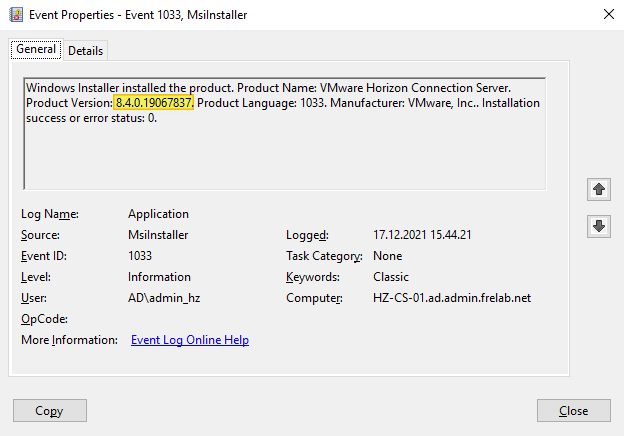
Task: Click the Task Category value None
Action: [x=387, y=256]
